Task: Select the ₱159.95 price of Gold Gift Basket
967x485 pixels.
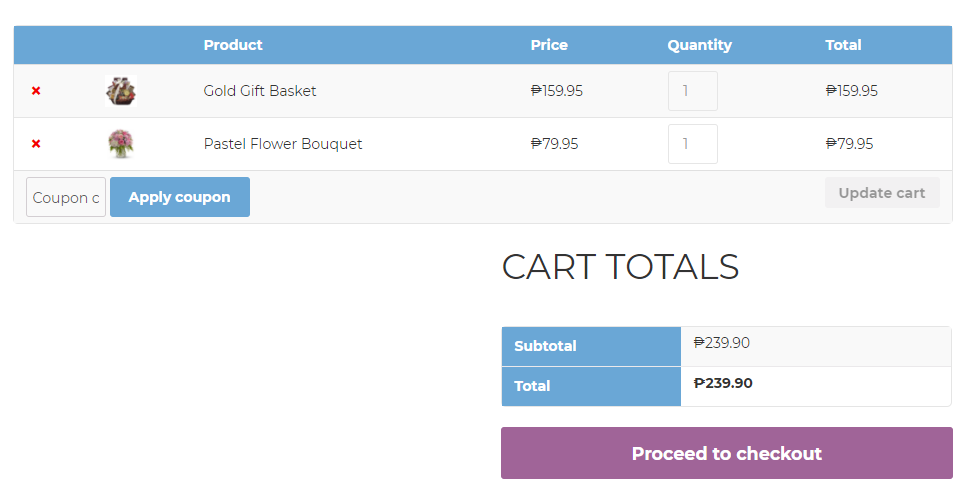Action: [x=556, y=91]
